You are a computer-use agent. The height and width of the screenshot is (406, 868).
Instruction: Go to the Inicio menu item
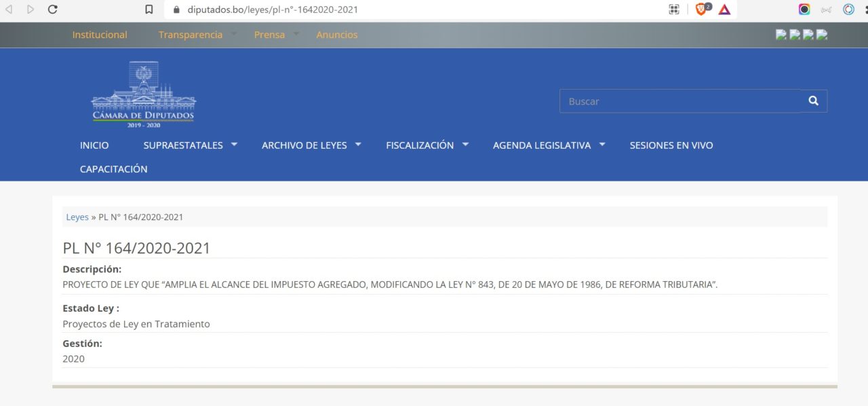pyautogui.click(x=94, y=145)
